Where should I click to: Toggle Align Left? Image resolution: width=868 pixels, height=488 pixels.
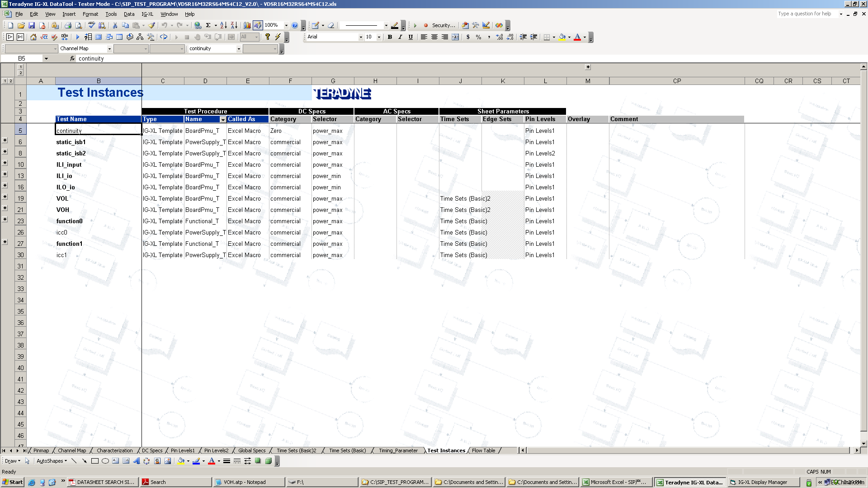pos(424,37)
